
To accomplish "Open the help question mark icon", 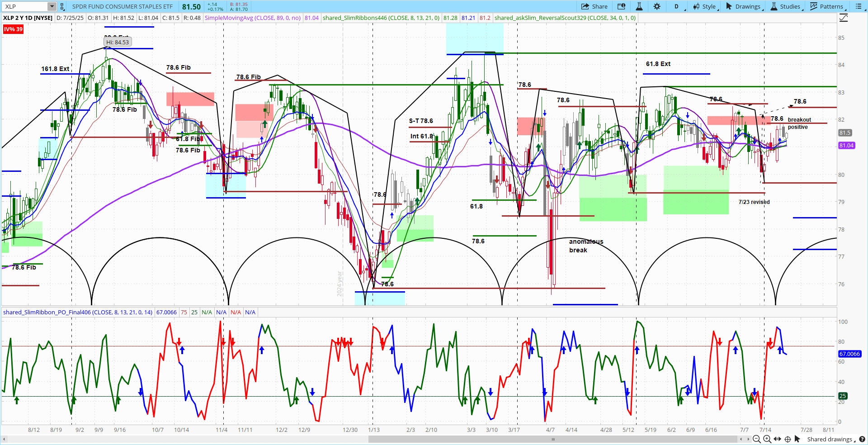I will 862,439.
